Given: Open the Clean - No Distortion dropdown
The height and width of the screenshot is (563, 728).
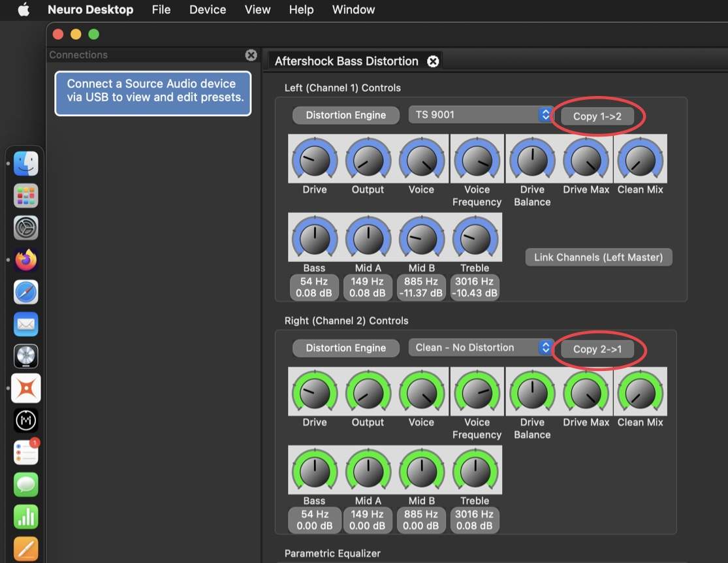Looking at the screenshot, I should click(480, 347).
